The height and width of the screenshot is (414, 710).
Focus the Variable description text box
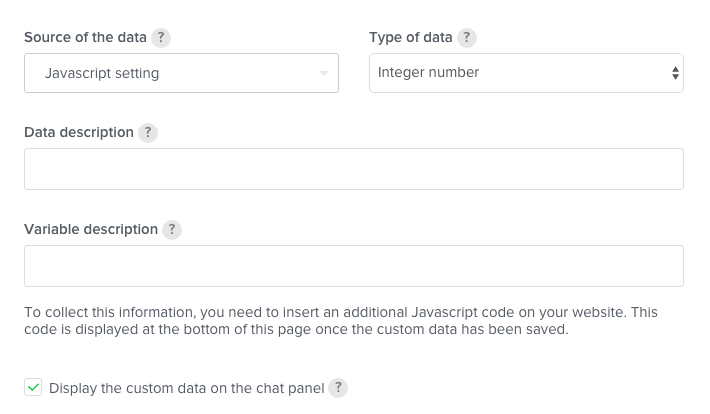point(354,266)
